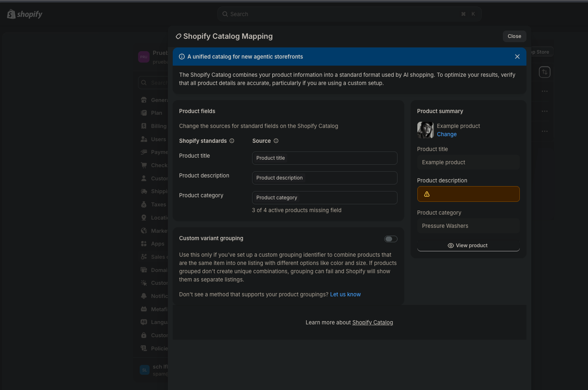Click info icon next to Source
This screenshot has height=390, width=588.
[x=276, y=141]
